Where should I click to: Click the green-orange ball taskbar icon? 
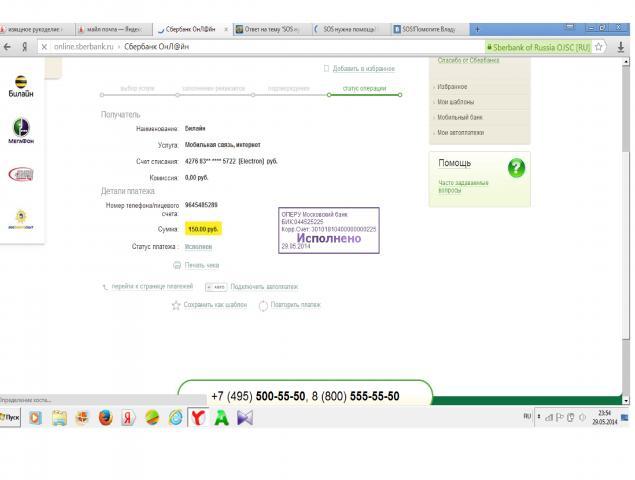click(x=152, y=418)
